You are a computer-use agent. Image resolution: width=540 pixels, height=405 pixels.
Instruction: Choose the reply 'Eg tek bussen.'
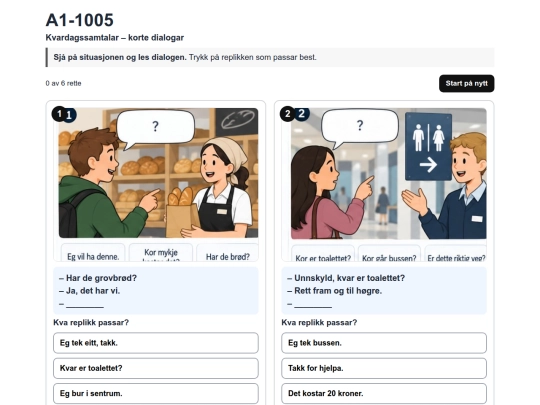point(384,343)
